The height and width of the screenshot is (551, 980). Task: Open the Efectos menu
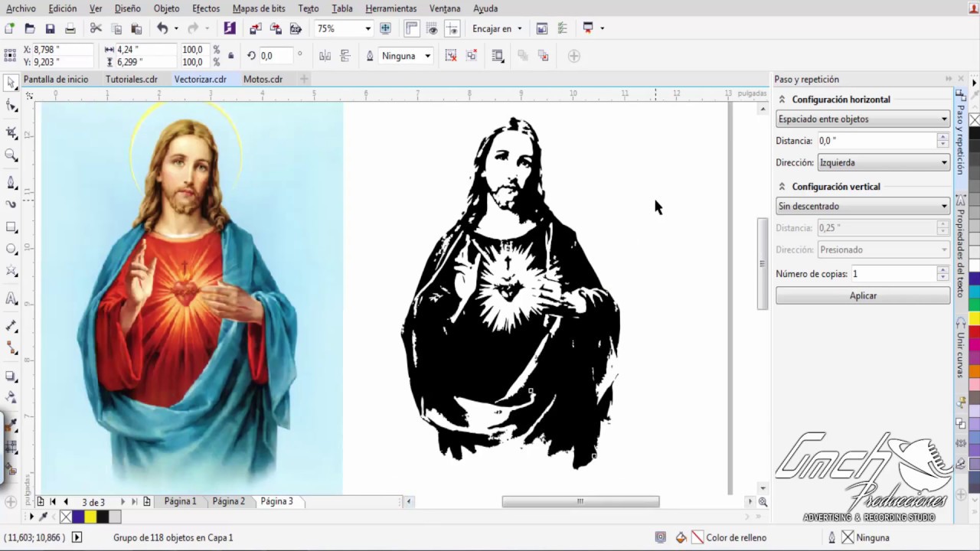pyautogui.click(x=206, y=8)
